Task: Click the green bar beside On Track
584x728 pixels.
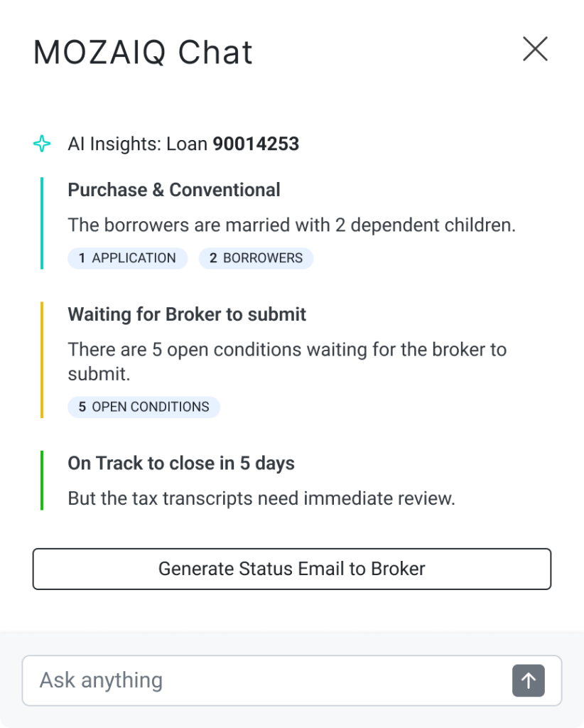Action: 42,480
